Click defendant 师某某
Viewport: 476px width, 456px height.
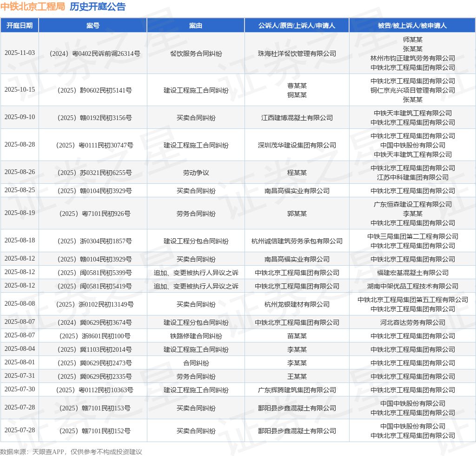pyautogui.click(x=413, y=40)
